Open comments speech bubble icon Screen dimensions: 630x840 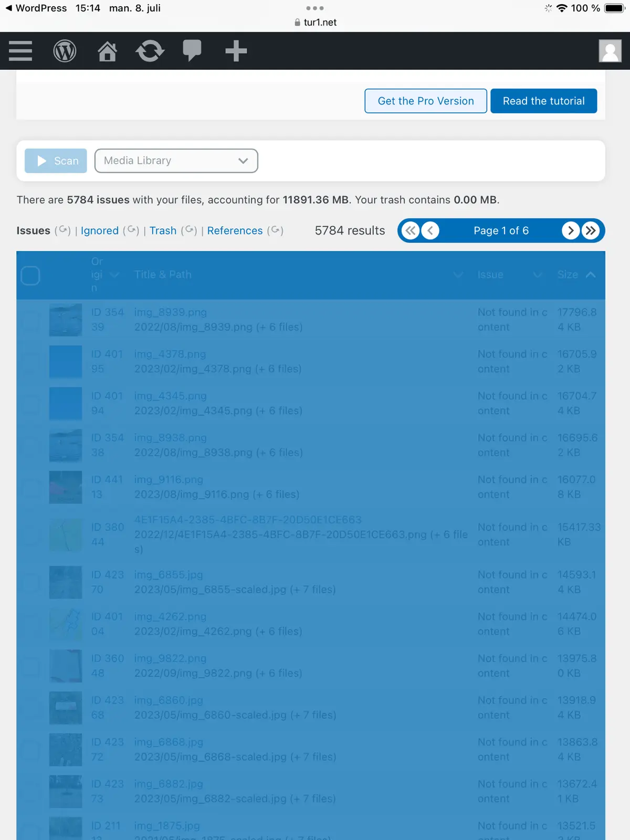(x=192, y=51)
